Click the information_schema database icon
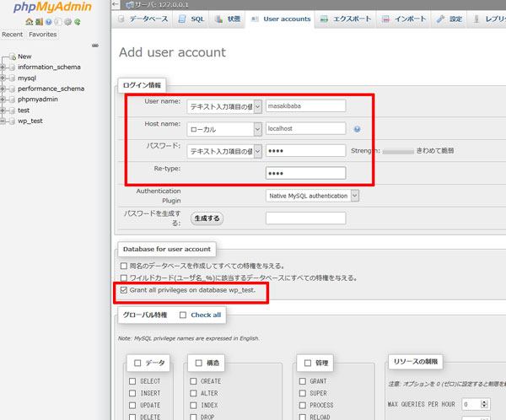This screenshot has width=506, height=420. pyautogui.click(x=13, y=67)
